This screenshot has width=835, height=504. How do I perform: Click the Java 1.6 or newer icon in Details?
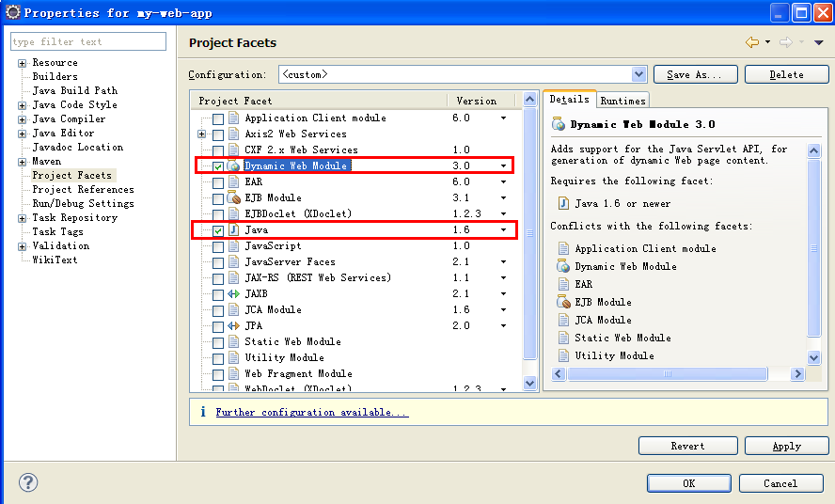563,203
